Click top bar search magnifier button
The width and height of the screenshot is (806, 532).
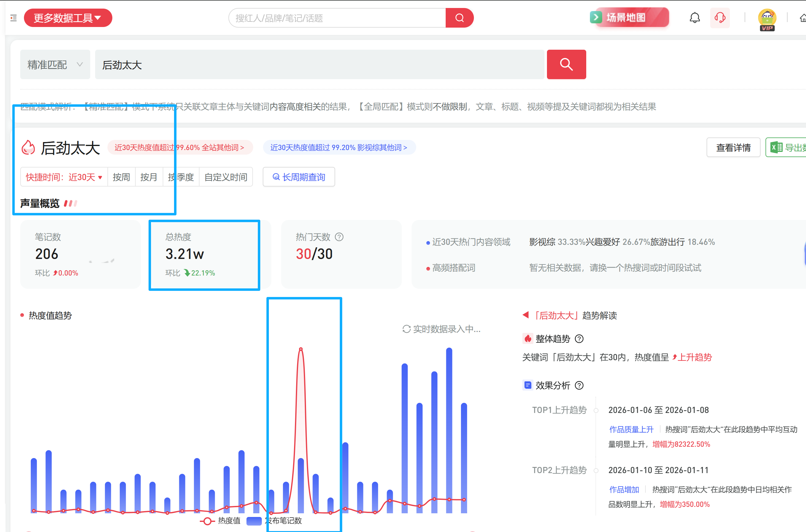(x=459, y=18)
